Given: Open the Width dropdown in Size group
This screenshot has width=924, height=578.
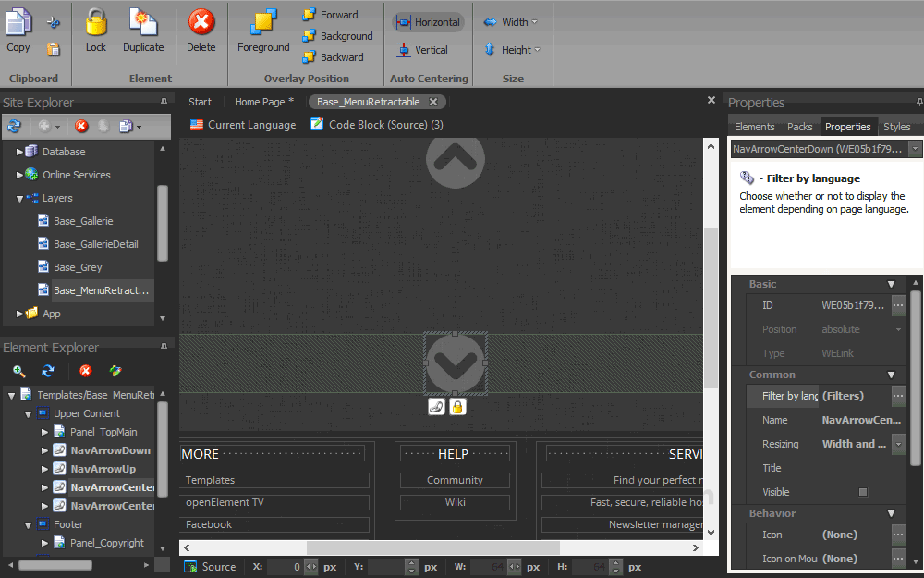Looking at the screenshot, I should pos(534,21).
